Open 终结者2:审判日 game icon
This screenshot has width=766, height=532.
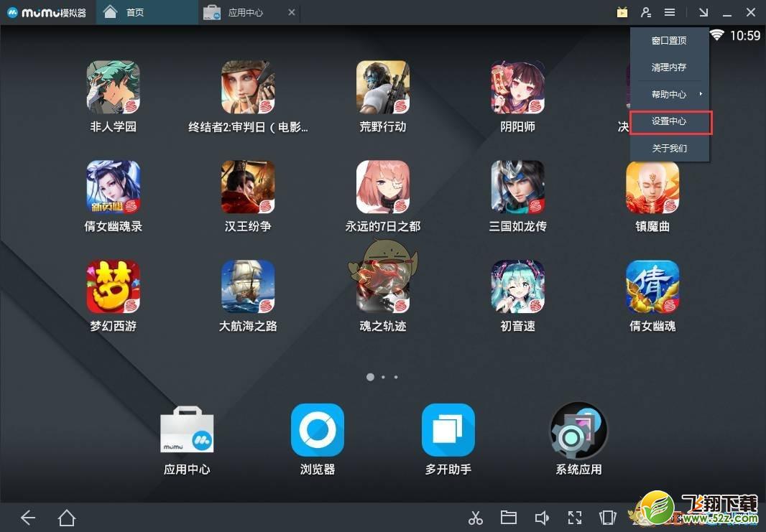coord(248,87)
